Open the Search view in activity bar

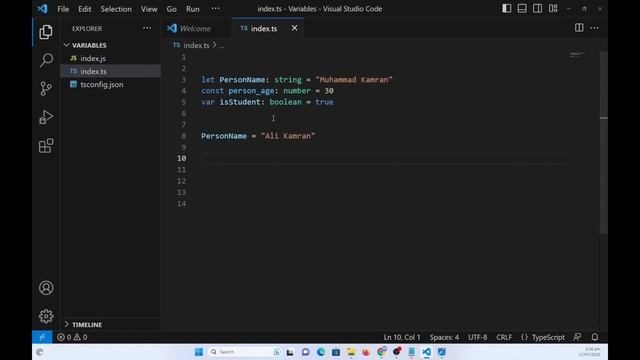click(46, 60)
